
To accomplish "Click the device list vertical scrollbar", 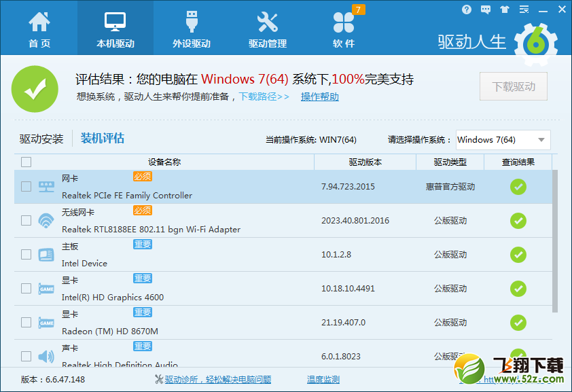I will (x=555, y=241).
